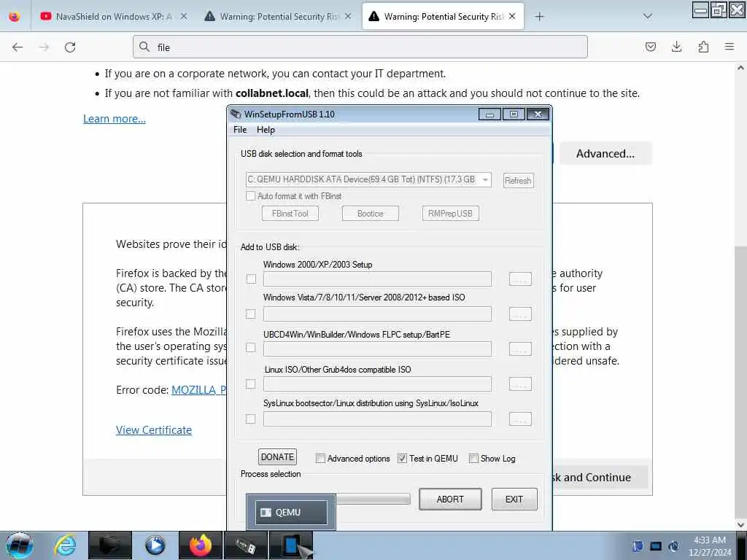The image size is (747, 560).
Task: Browse for the SysLinux bootsector source
Action: [x=520, y=419]
